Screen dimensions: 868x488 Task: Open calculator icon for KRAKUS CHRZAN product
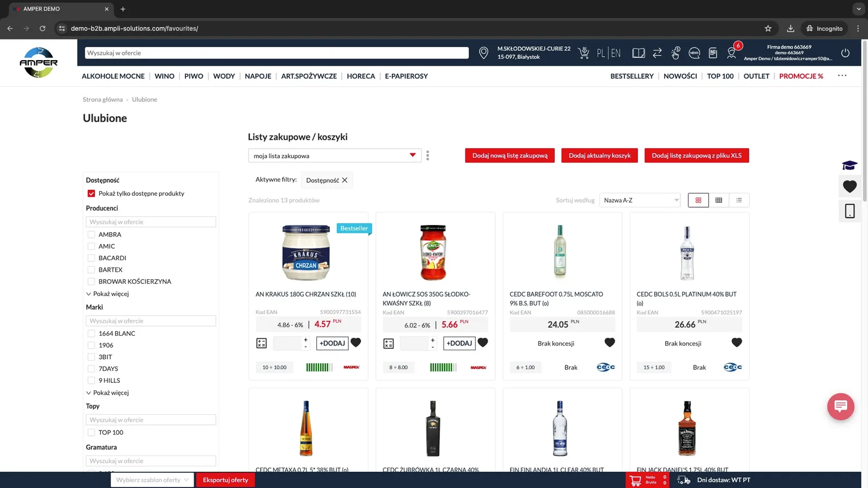coord(261,343)
